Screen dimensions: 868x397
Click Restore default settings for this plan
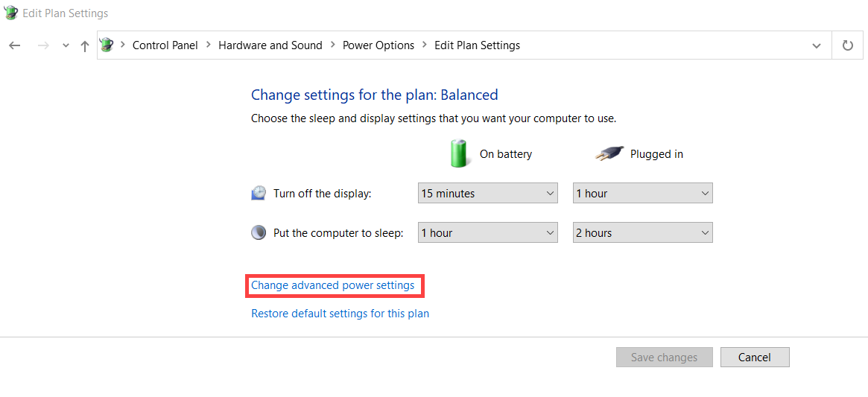click(x=340, y=314)
